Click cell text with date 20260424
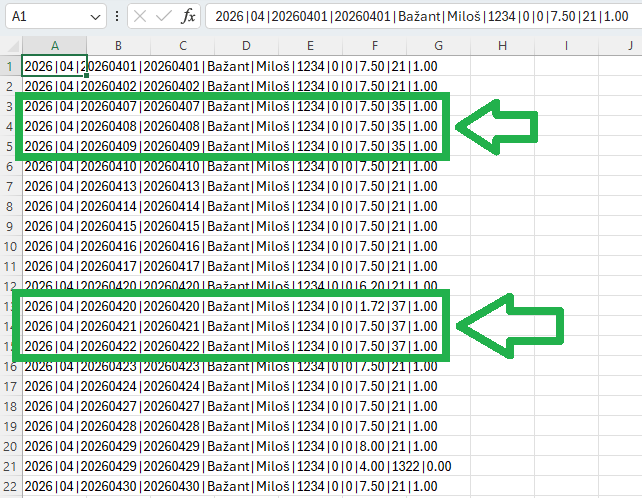 coord(231,387)
